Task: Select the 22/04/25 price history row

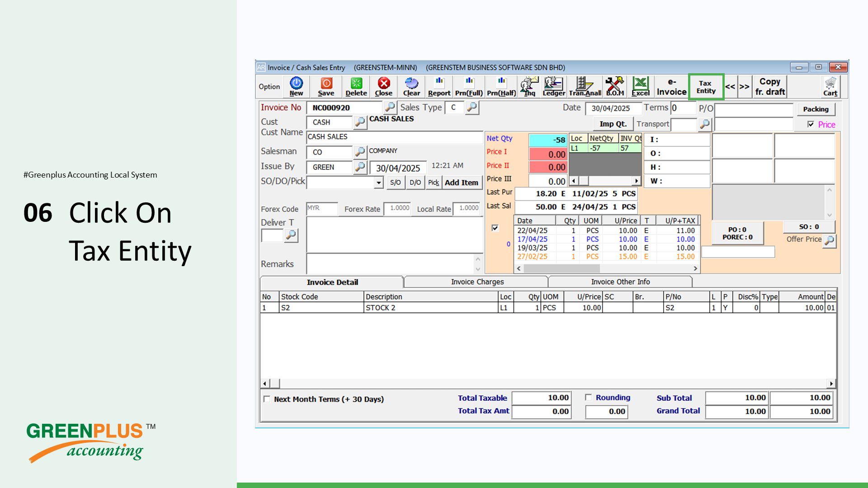Action: tap(607, 230)
